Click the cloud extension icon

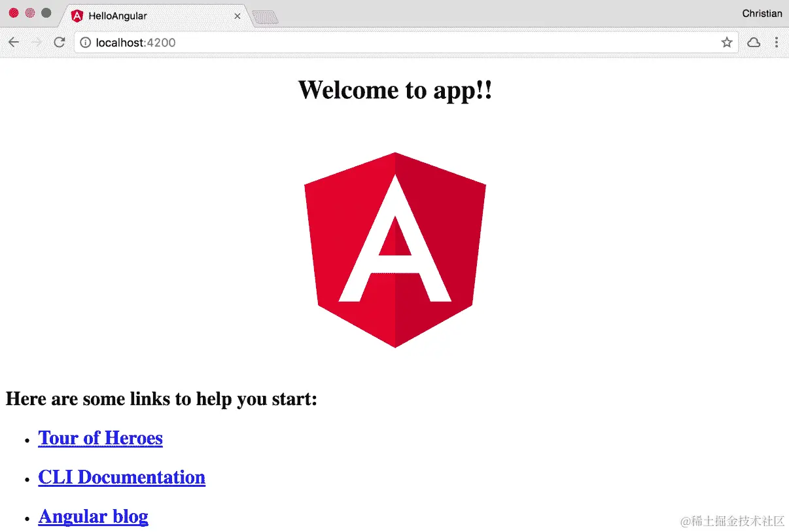(754, 43)
